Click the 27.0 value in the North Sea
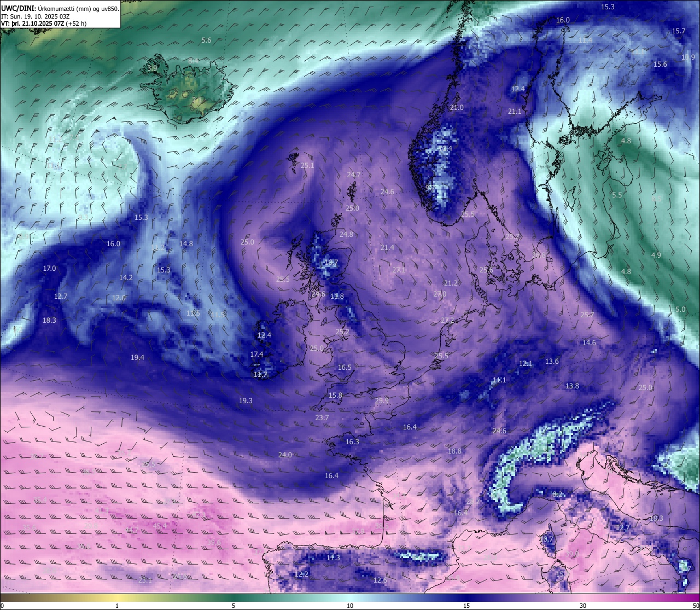Screen dimensions: 700x610 pos(440,294)
